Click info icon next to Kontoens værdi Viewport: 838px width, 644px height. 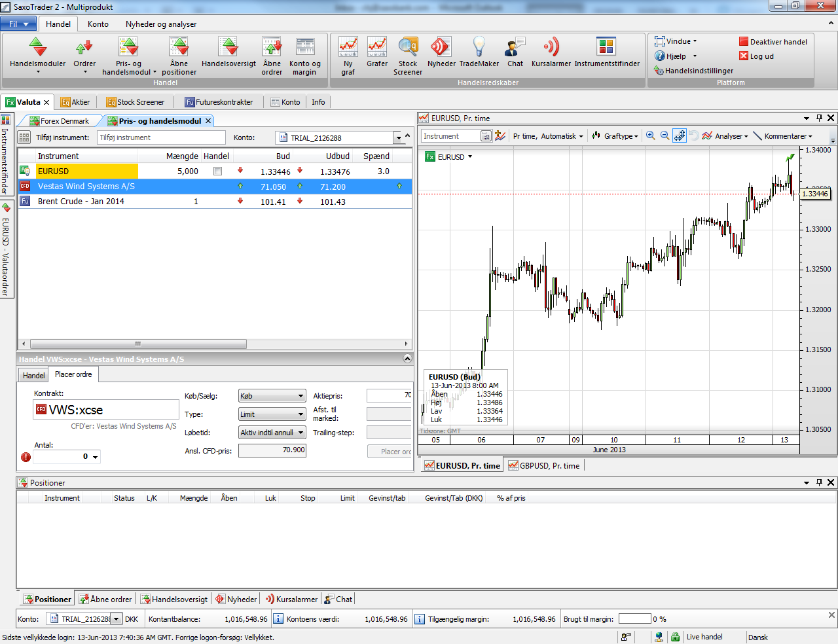[x=278, y=618]
